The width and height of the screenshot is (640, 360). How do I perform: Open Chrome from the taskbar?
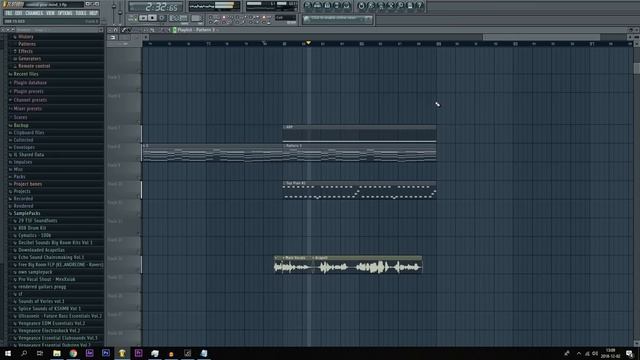pyautogui.click(x=73, y=353)
